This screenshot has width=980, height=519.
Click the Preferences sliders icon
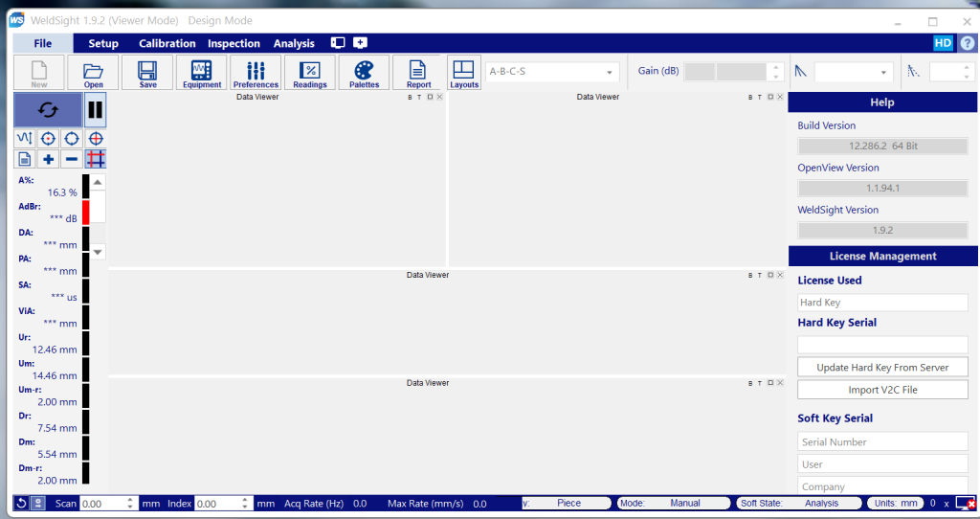coord(256,73)
